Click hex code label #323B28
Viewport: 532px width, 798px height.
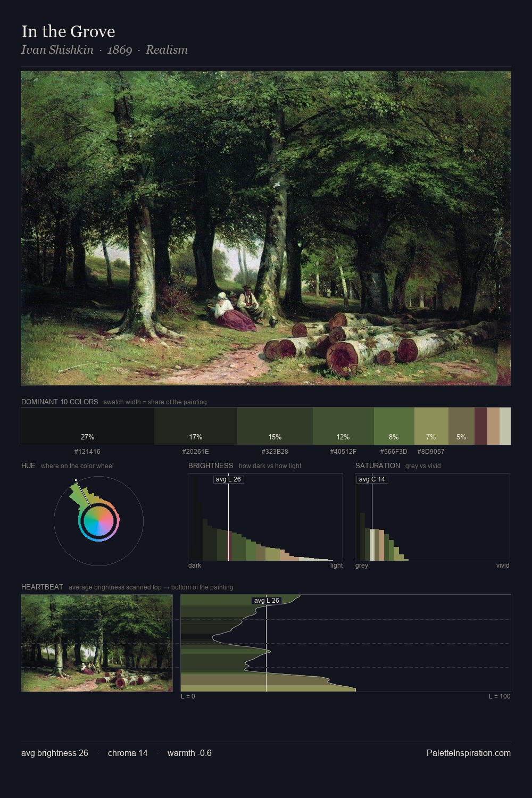tap(275, 452)
